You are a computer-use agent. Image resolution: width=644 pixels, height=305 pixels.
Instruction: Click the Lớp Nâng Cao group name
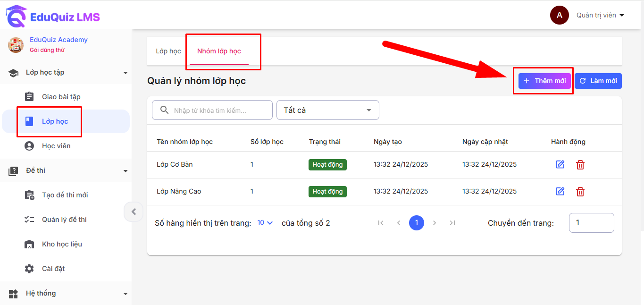click(179, 191)
